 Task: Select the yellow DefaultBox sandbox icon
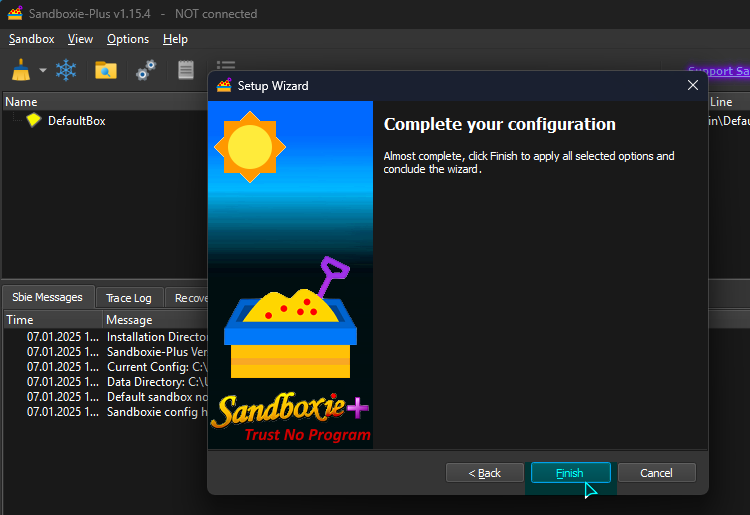pos(33,120)
